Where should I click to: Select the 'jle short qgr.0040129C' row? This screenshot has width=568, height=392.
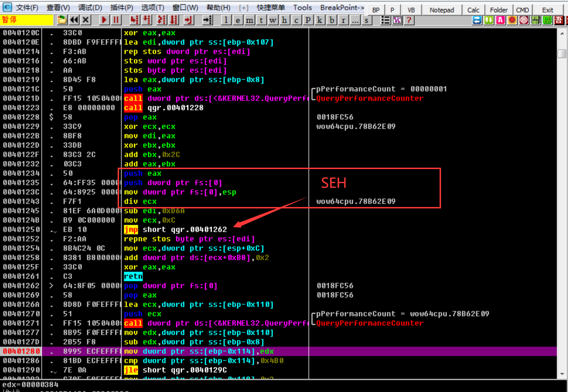[x=279, y=370]
